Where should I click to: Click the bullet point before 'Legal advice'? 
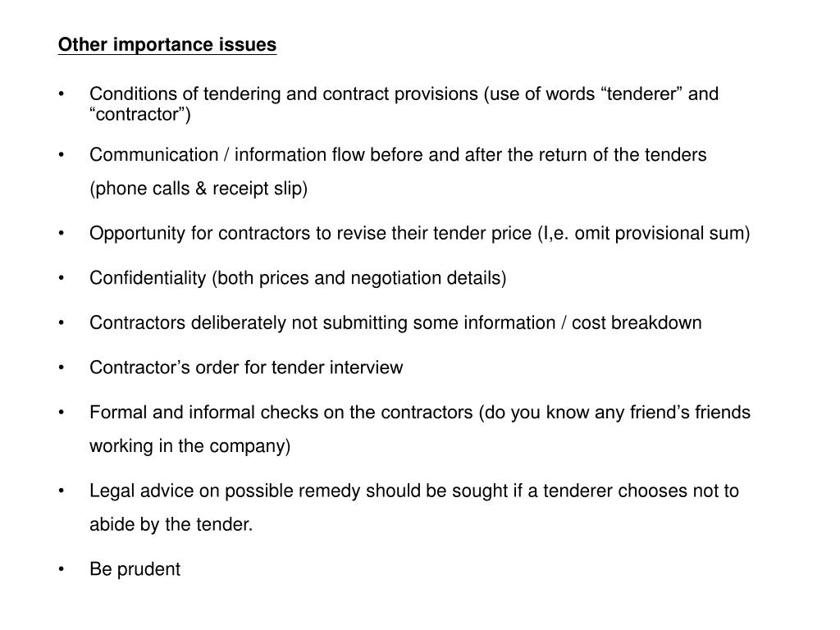(62, 491)
